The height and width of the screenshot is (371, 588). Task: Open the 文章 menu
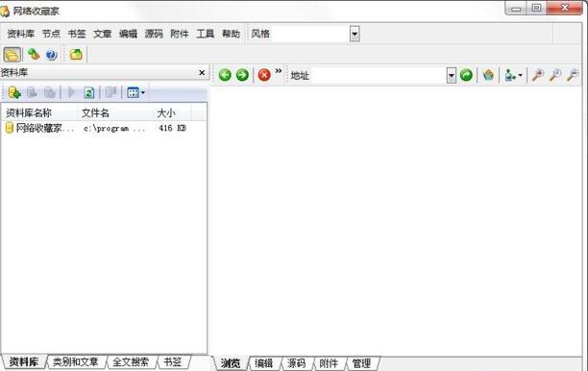(103, 35)
